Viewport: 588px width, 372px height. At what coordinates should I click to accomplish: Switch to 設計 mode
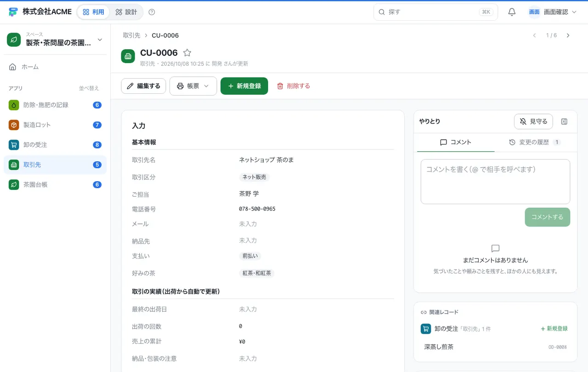coord(126,12)
